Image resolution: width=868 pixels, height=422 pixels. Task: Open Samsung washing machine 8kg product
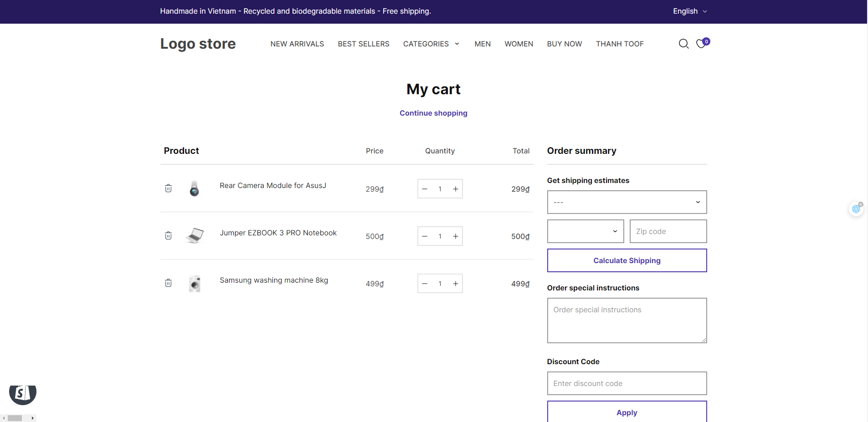click(x=274, y=280)
